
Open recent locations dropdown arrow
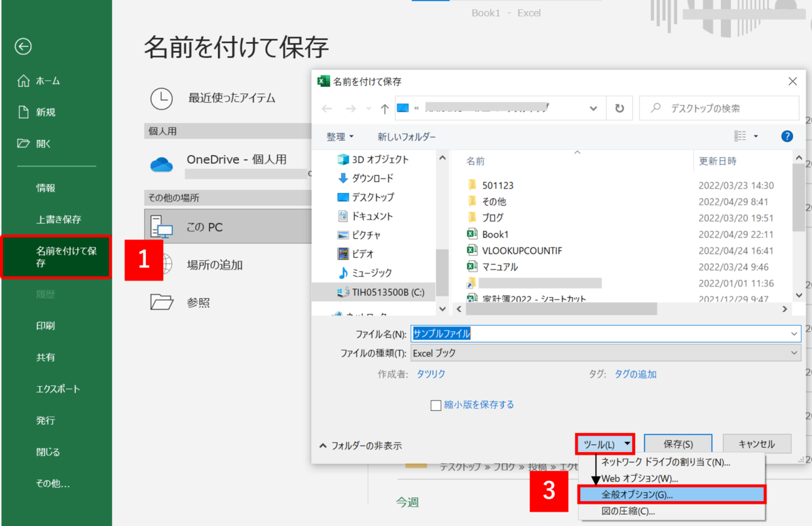369,109
